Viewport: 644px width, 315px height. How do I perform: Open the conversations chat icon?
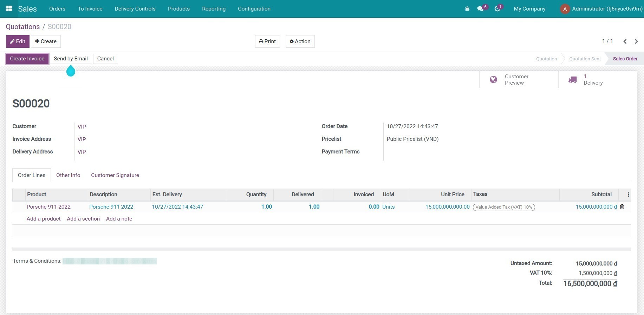(x=480, y=9)
